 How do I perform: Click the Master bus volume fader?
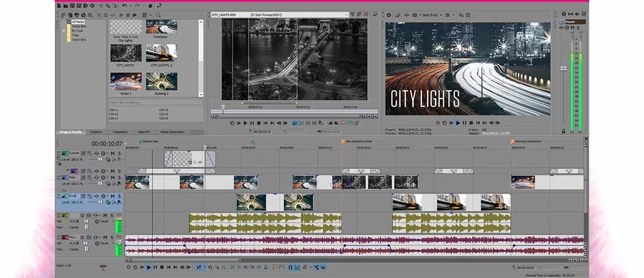click(564, 68)
